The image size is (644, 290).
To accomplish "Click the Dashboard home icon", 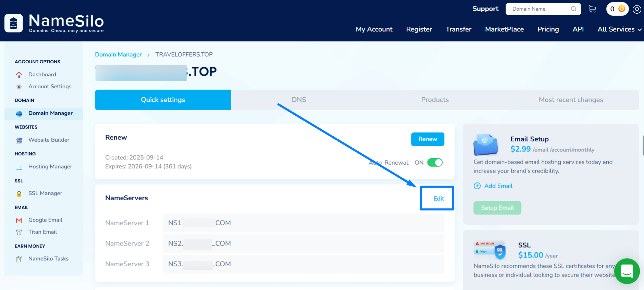I will tap(19, 75).
